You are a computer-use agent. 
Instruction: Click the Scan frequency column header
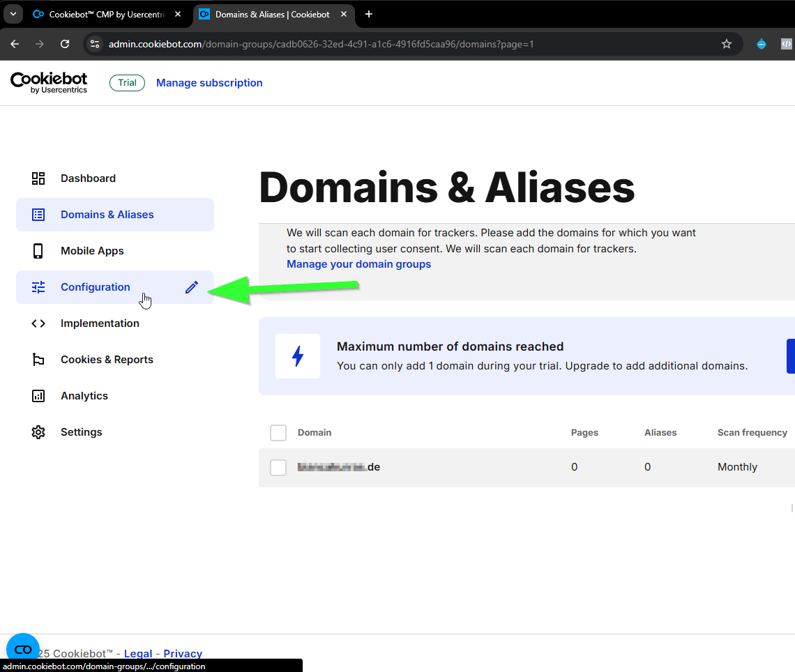tap(752, 432)
